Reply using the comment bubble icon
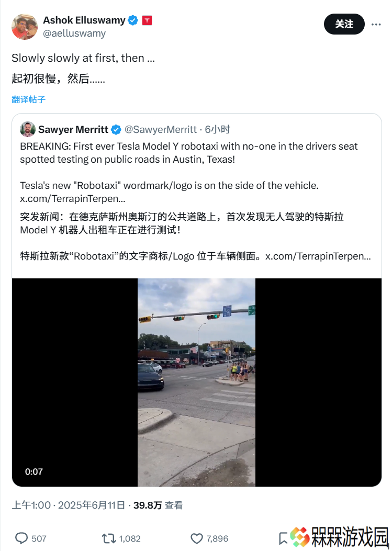This screenshot has height=551, width=392. 21,538
